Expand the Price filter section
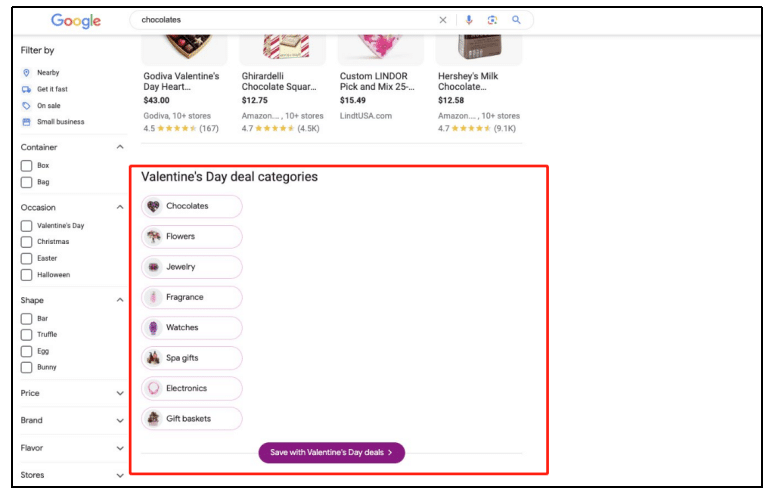This screenshot has width=770, height=492. [120, 393]
